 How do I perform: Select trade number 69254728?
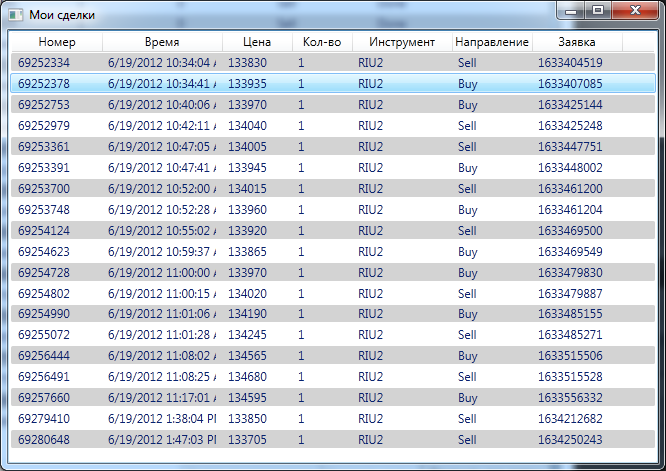pos(44,273)
